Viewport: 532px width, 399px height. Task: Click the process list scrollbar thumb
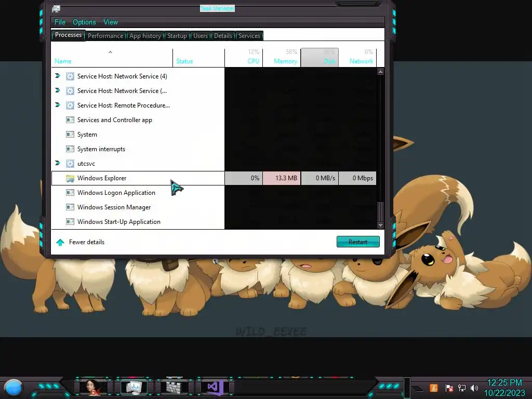click(380, 211)
